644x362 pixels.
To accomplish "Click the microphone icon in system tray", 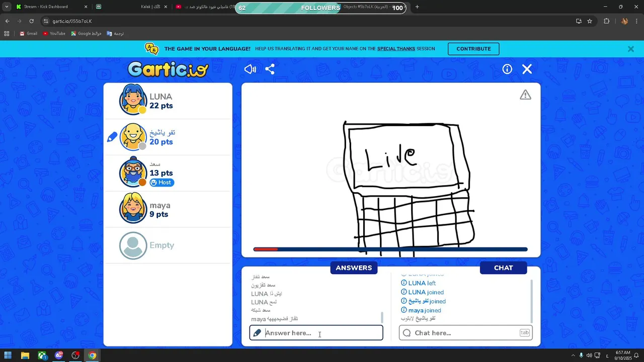I will pos(581,355).
